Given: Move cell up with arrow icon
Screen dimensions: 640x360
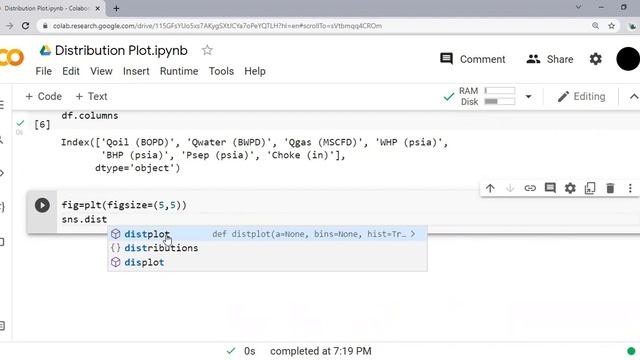Looking at the screenshot, I should 490,188.
